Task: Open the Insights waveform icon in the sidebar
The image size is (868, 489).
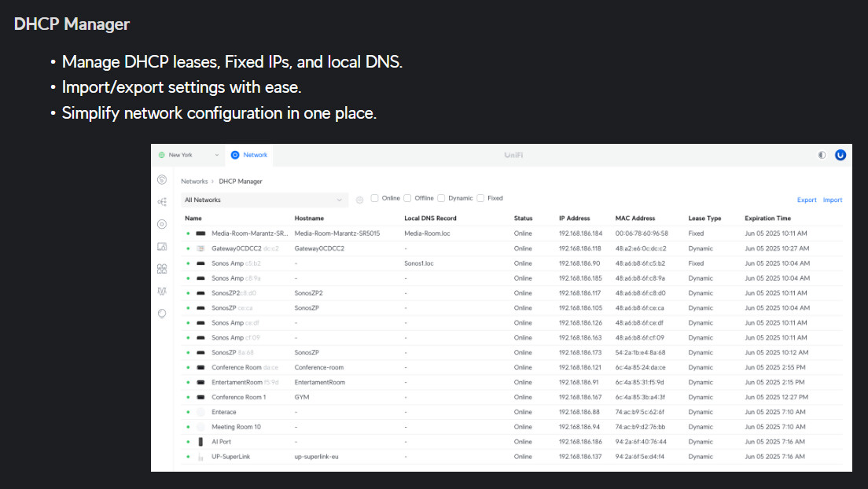Action: tap(162, 291)
